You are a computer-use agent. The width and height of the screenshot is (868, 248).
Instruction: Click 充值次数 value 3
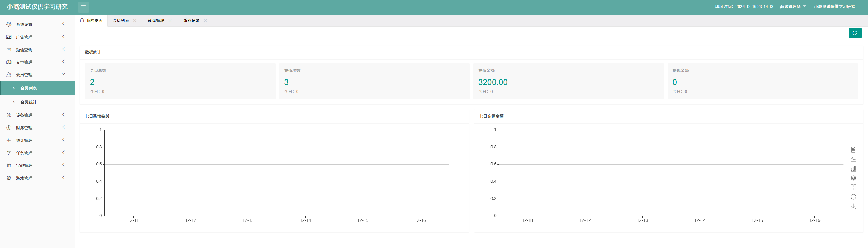click(286, 82)
